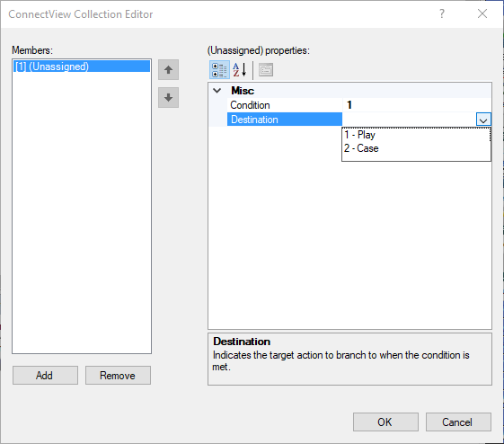Switch to Categorized property view

click(x=219, y=70)
